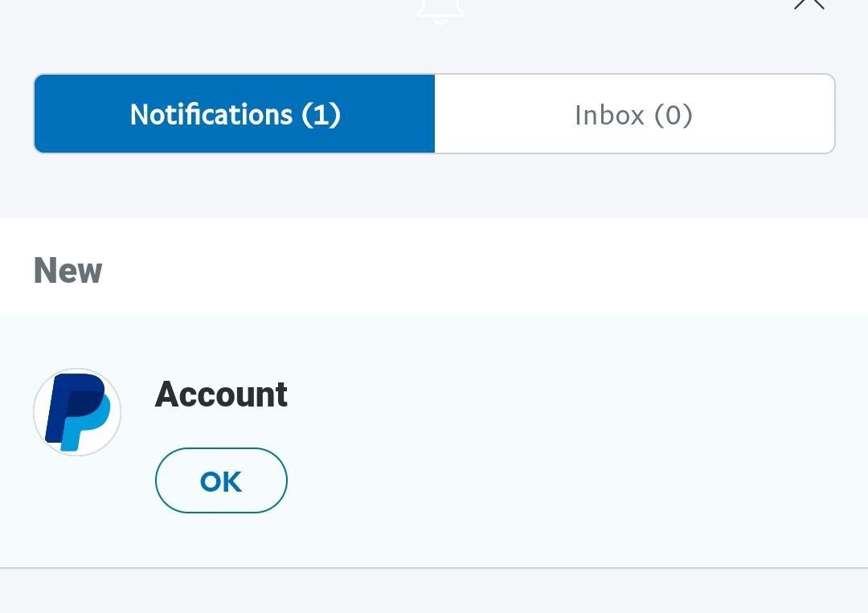Dismiss the Account notification with OK
Screen dimensions: 868x613
pyautogui.click(x=221, y=480)
